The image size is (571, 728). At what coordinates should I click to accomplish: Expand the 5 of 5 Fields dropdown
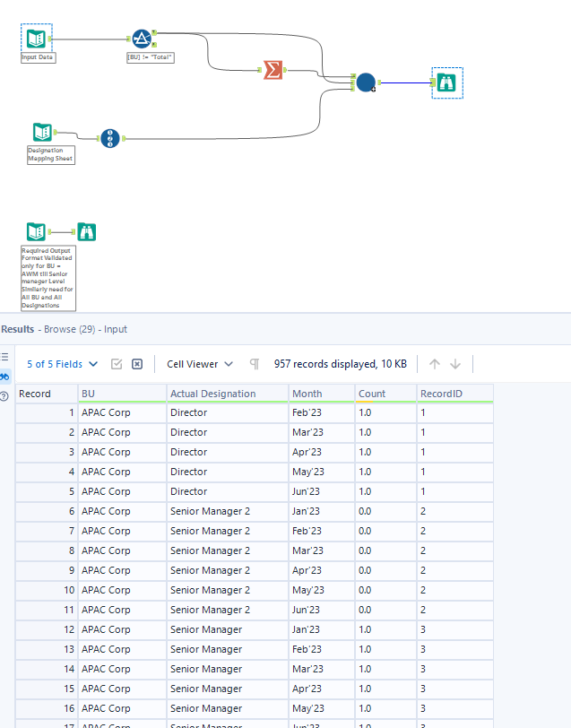tap(62, 364)
